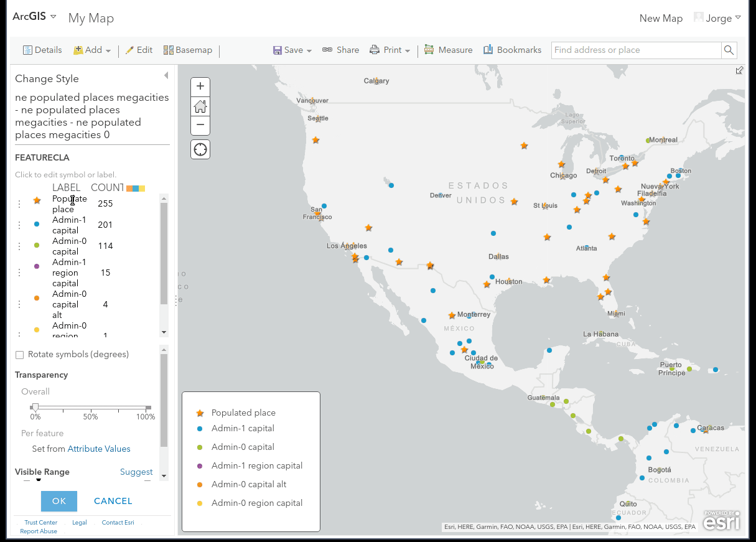Open the Jorge user account menu
This screenshot has height=542, width=756.
click(x=717, y=18)
